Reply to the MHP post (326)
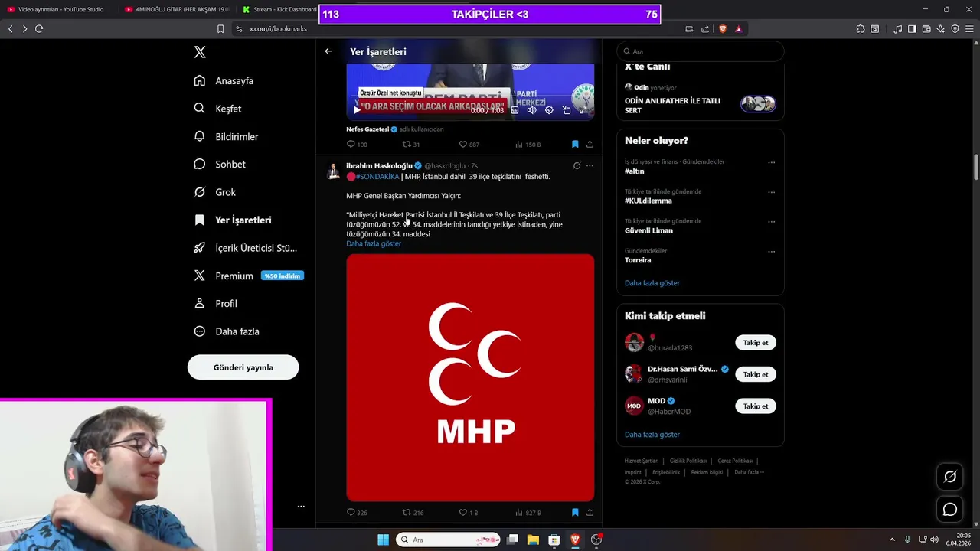The width and height of the screenshot is (980, 551). (x=357, y=513)
